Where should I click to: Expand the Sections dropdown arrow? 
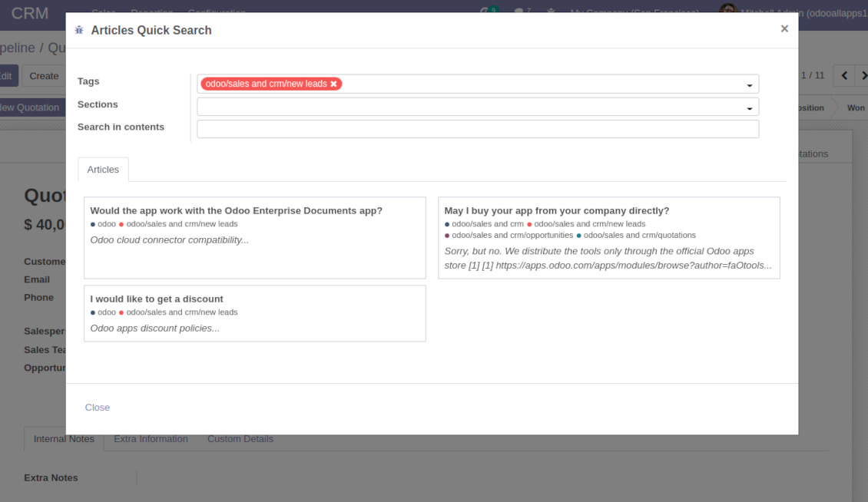(x=750, y=108)
